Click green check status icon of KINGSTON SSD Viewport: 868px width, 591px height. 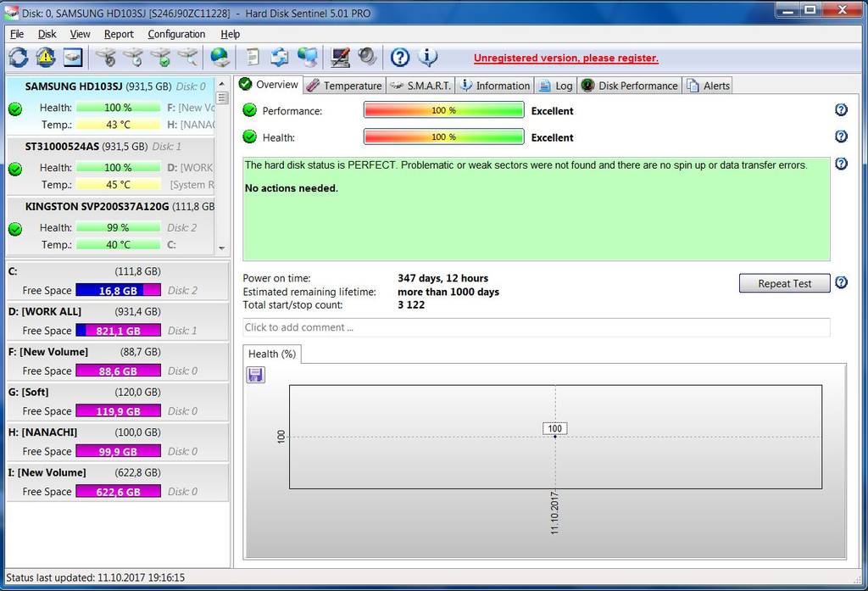15,229
